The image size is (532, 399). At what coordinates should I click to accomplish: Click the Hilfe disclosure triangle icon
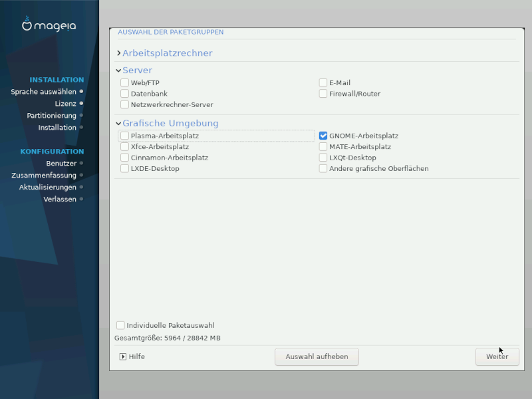point(123,356)
